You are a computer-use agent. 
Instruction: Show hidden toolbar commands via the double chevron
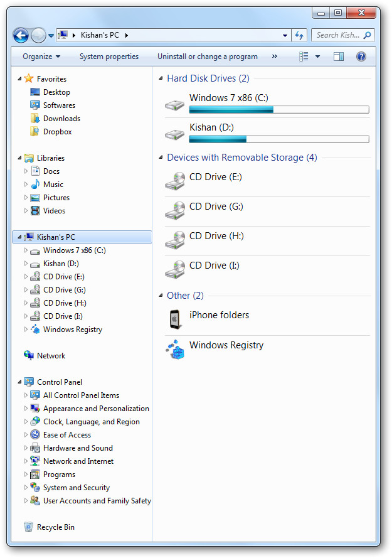click(x=274, y=56)
